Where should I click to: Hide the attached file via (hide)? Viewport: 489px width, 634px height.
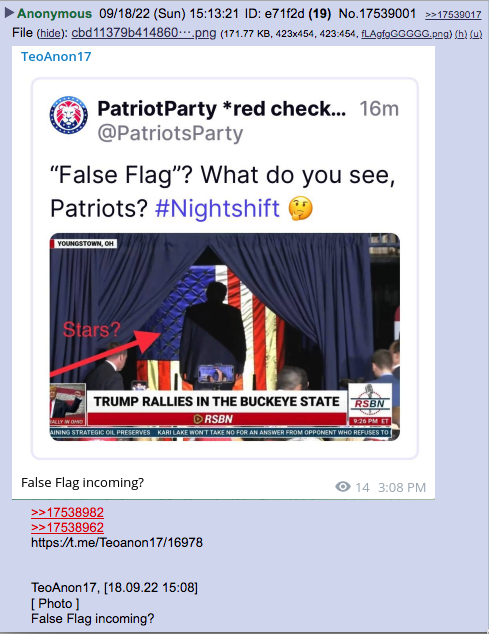51,33
